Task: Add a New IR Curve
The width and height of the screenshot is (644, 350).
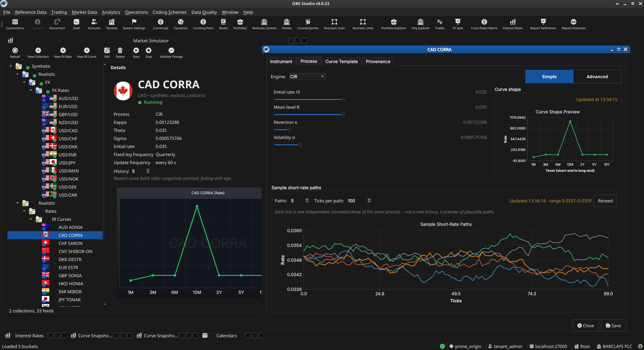Action: pos(87,53)
